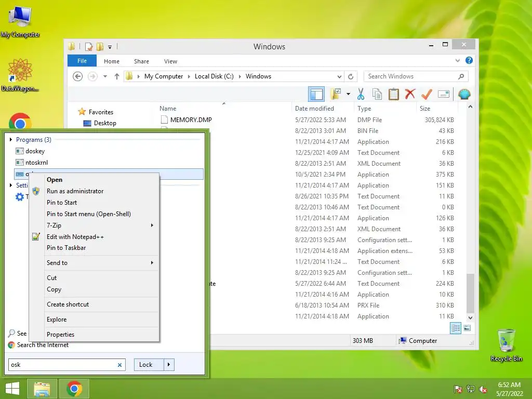Image resolution: width=532 pixels, height=399 pixels.
Task: Click quick access Properties icon in title bar
Action: (x=89, y=46)
